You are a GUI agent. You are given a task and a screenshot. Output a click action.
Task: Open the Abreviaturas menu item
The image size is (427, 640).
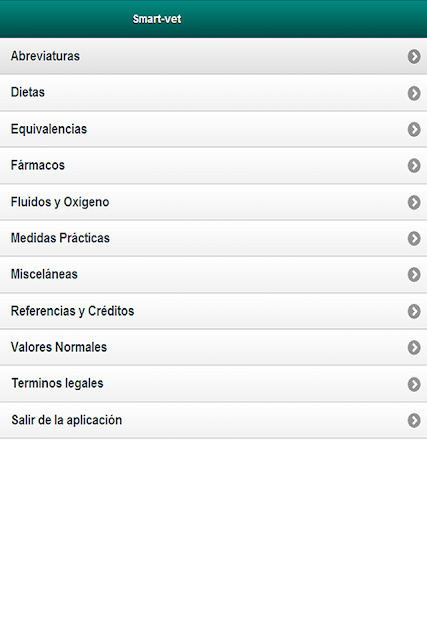point(214,56)
